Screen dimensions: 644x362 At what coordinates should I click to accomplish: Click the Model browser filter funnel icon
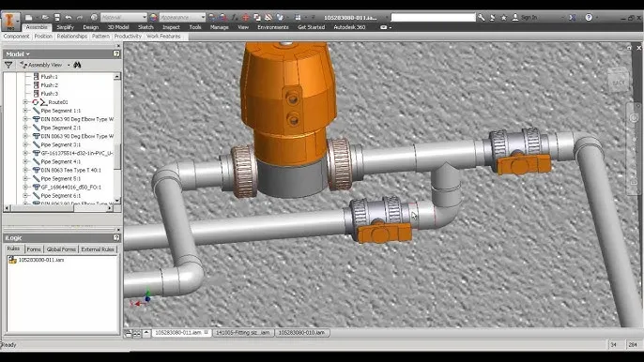[8, 65]
